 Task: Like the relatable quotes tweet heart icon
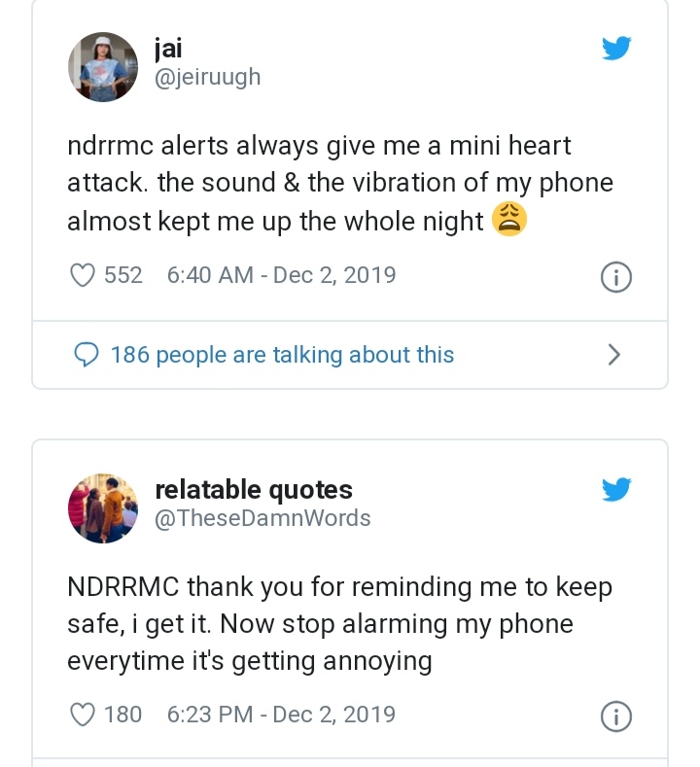pyautogui.click(x=83, y=715)
